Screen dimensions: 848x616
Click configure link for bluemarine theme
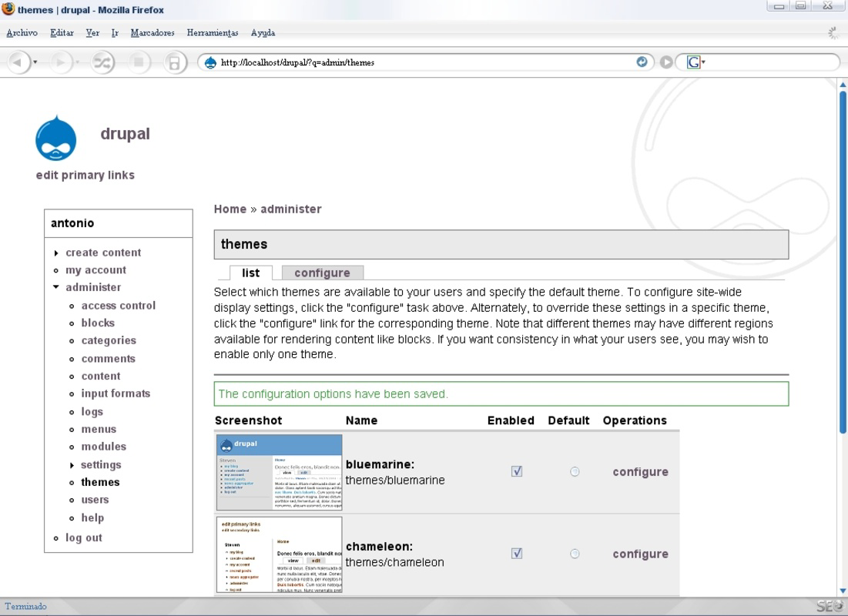pyautogui.click(x=640, y=471)
